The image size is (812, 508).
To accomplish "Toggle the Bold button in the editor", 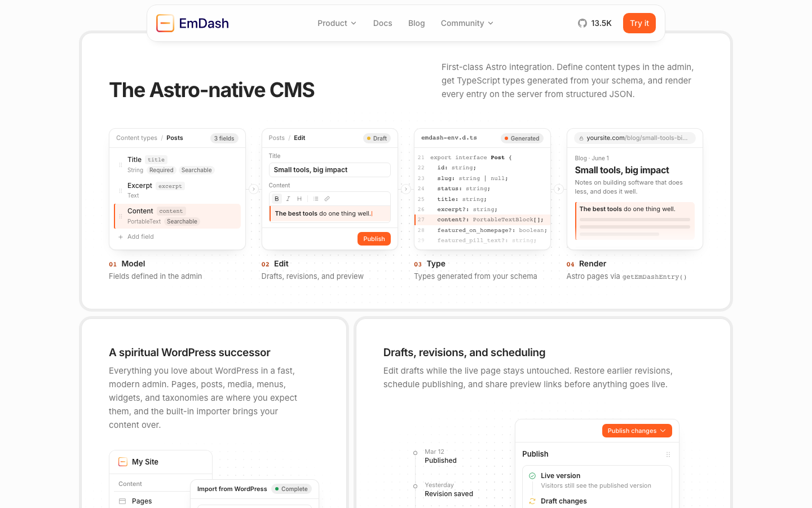I will coord(277,199).
